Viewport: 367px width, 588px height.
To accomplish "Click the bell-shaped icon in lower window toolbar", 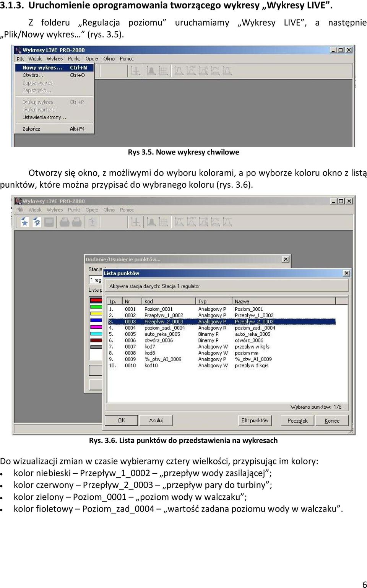I will coord(151,222).
